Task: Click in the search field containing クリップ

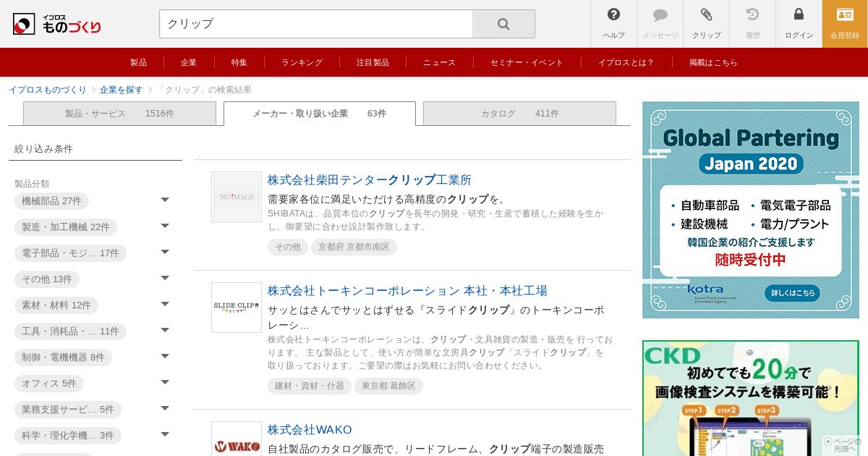Action: 316,24
